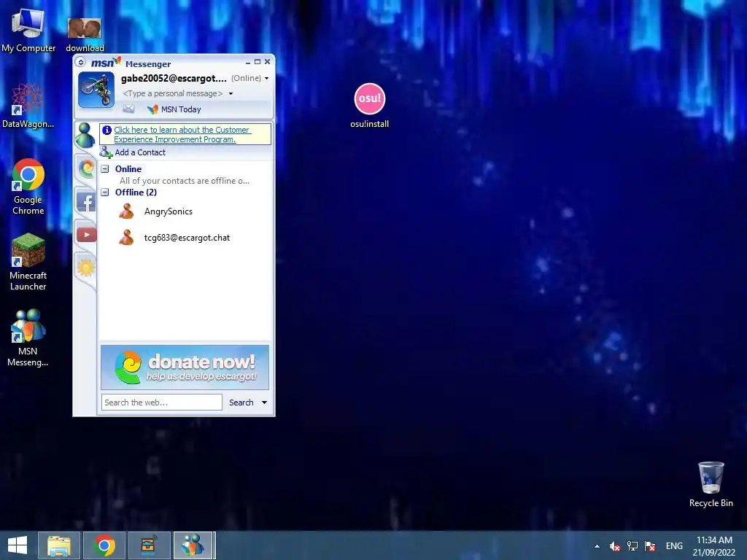
Task: Click the MSN Messenger taskbar button
Action: [193, 545]
